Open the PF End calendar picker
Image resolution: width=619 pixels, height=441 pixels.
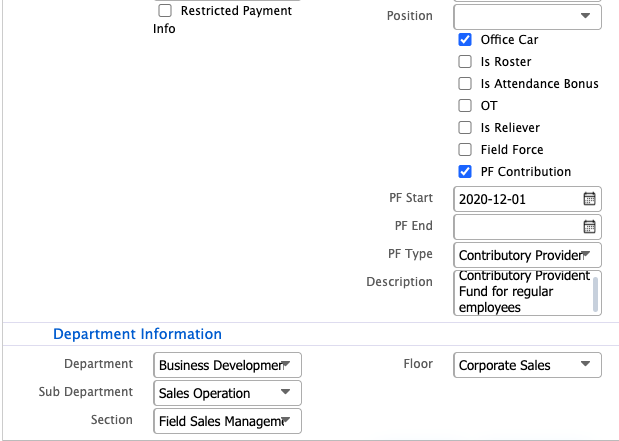coord(590,227)
